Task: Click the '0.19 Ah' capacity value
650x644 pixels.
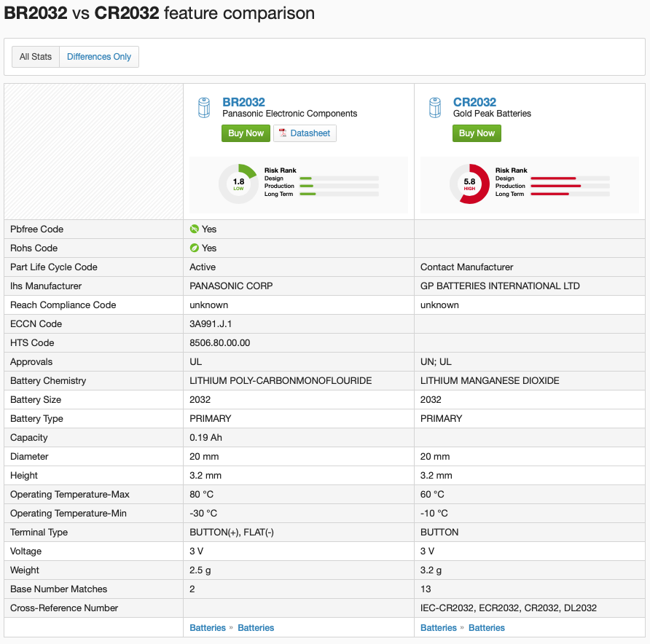Action: point(205,438)
